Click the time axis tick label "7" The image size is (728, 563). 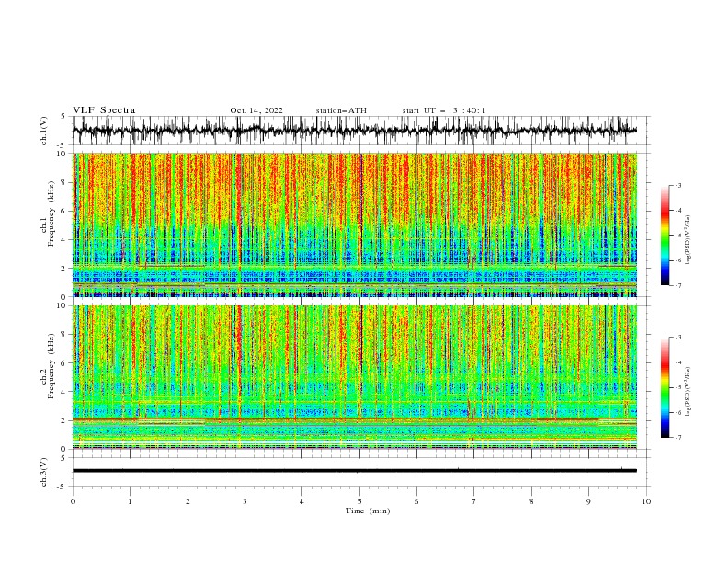[474, 501]
